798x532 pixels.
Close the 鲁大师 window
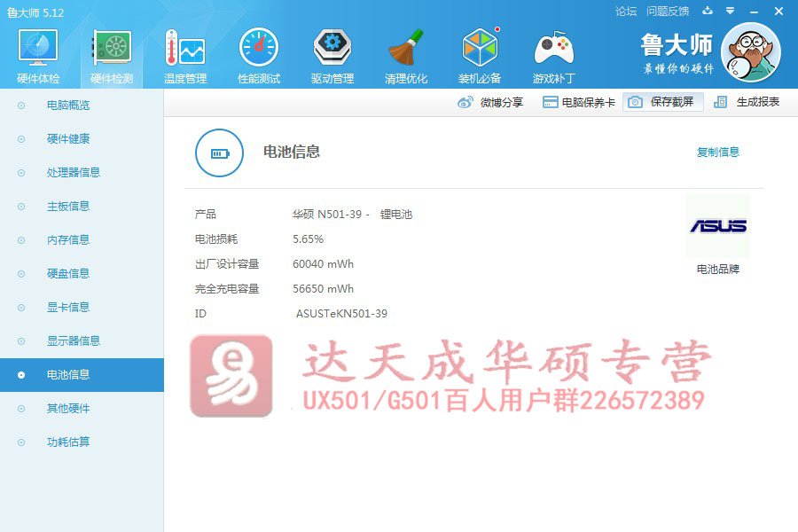778,12
